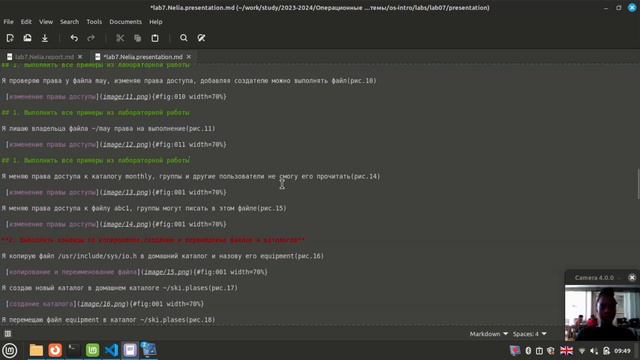Open the last taskbar app icon
Viewport: 640px width, 360px height.
[149, 350]
